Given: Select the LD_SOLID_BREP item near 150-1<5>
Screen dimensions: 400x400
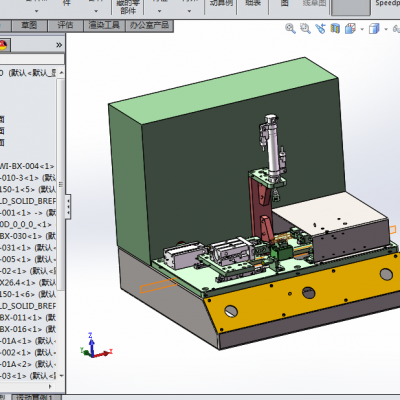Looking at the screenshot, I should (x=28, y=201).
